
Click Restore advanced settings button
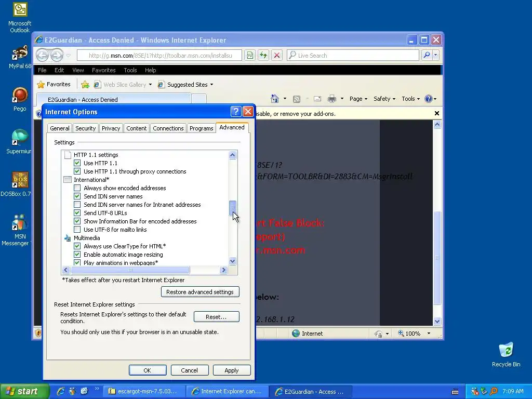coord(200,292)
